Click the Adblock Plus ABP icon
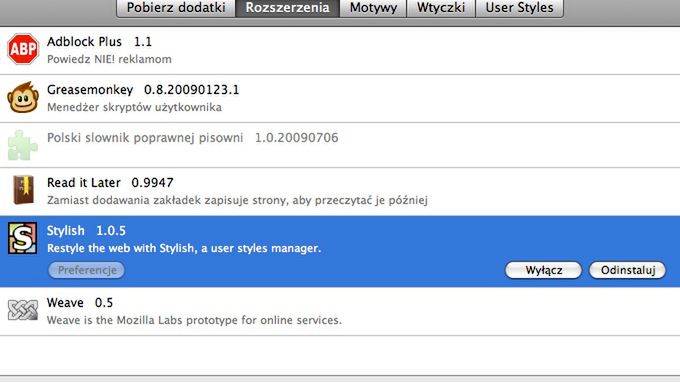This screenshot has height=382, width=680. point(23,49)
